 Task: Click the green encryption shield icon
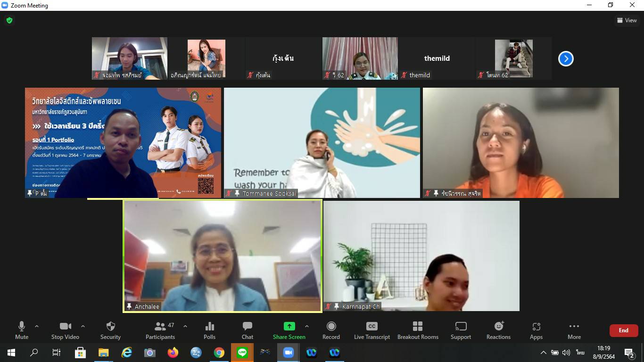[9, 20]
